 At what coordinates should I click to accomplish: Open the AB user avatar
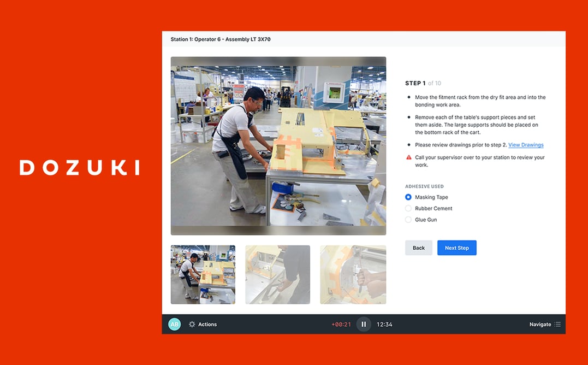(174, 324)
